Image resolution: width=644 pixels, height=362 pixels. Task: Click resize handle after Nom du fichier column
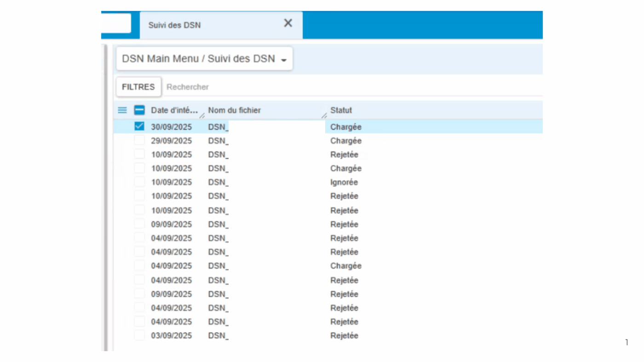coord(324,115)
